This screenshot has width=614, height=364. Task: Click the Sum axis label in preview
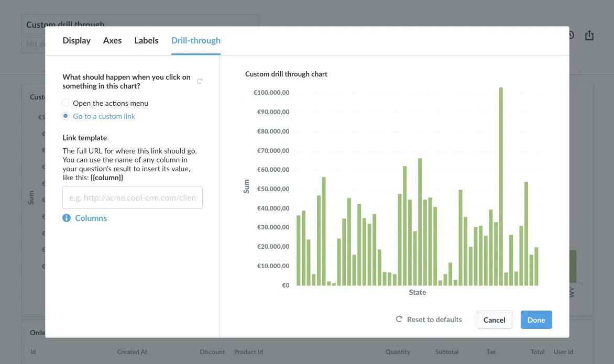point(246,186)
